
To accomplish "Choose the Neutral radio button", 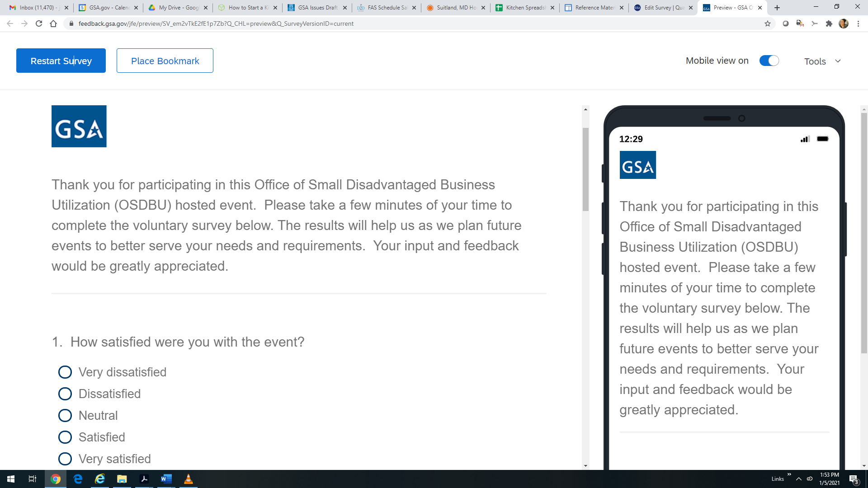I will 65,415.
